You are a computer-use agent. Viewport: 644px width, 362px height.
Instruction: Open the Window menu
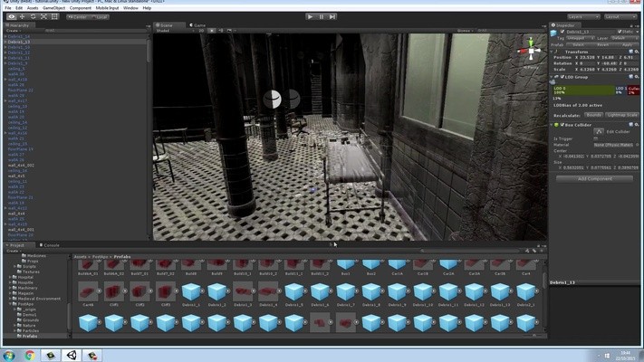(x=130, y=8)
